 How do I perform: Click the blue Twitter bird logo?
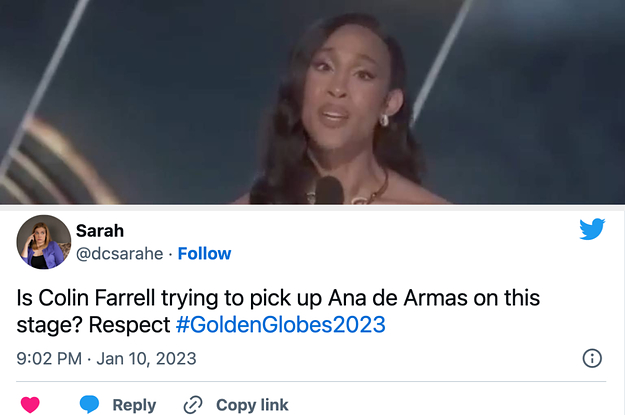(x=592, y=229)
